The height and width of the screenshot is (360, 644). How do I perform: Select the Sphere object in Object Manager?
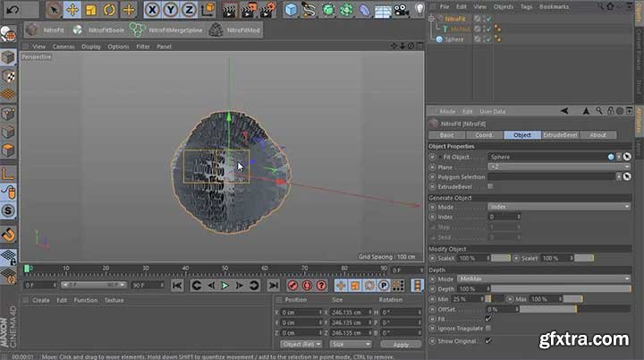click(x=454, y=39)
